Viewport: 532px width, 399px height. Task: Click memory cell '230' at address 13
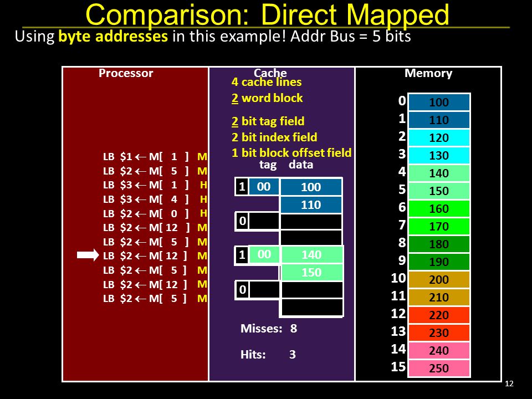coord(439,332)
